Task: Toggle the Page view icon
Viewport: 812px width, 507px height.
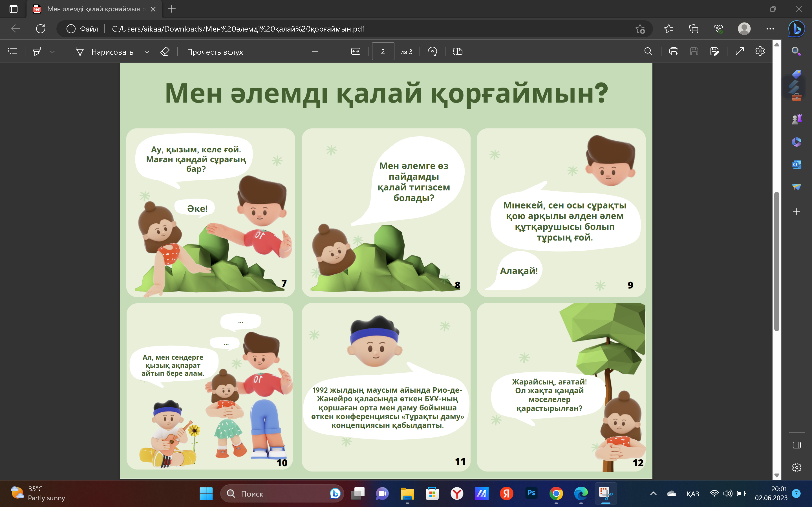Action: [x=458, y=51]
